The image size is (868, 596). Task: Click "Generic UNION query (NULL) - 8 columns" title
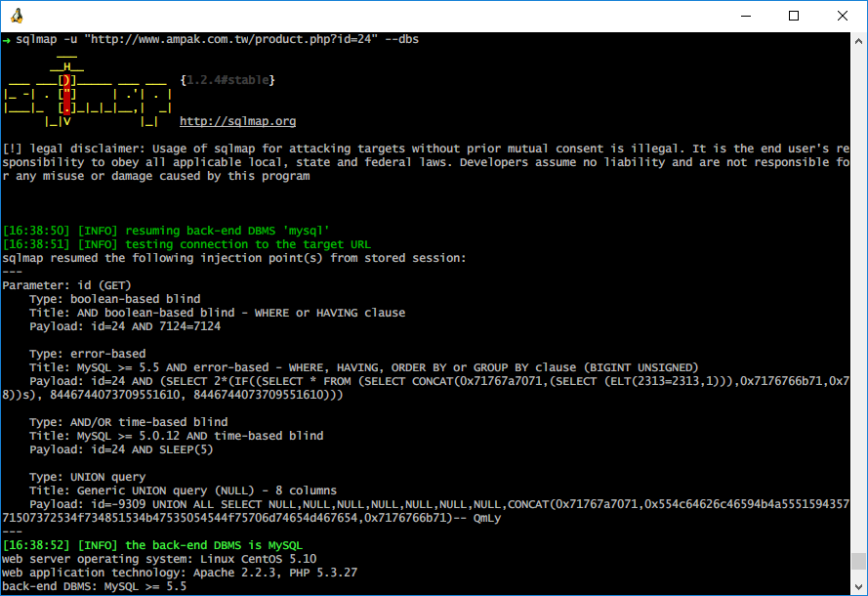(x=206, y=490)
